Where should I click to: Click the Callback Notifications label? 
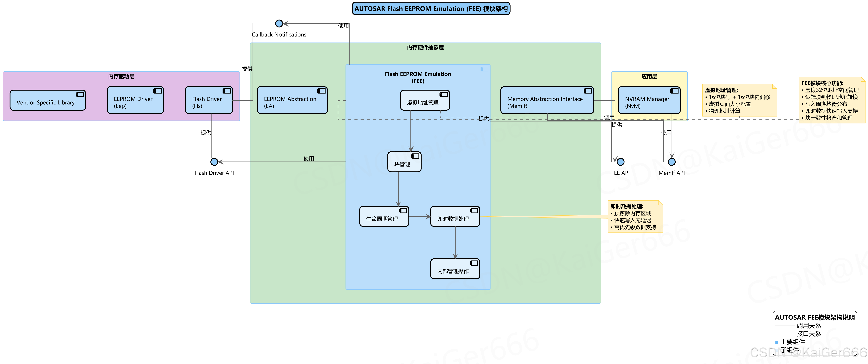click(x=279, y=35)
